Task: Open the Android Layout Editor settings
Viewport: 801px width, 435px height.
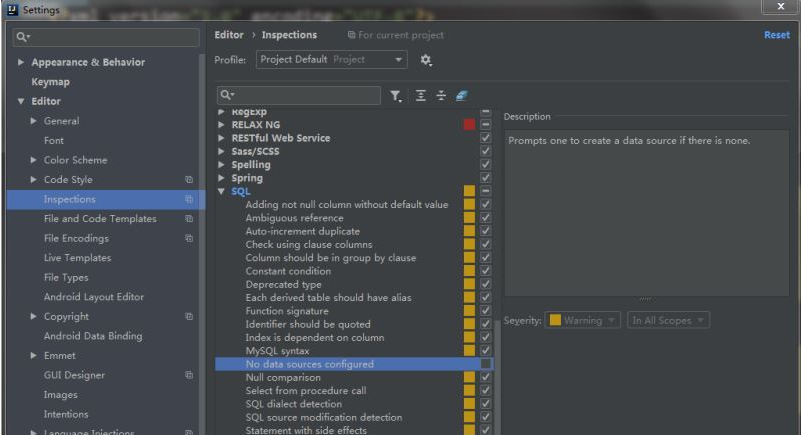Action: click(x=93, y=297)
